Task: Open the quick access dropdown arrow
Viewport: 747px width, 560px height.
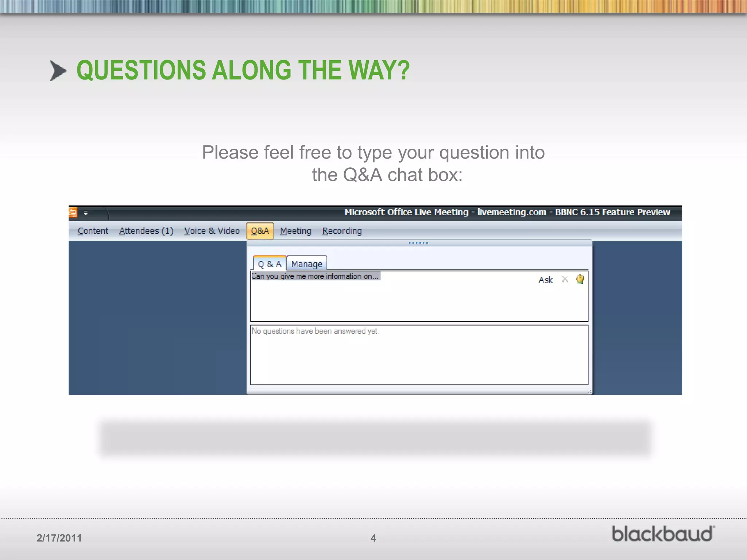Action: click(x=86, y=213)
